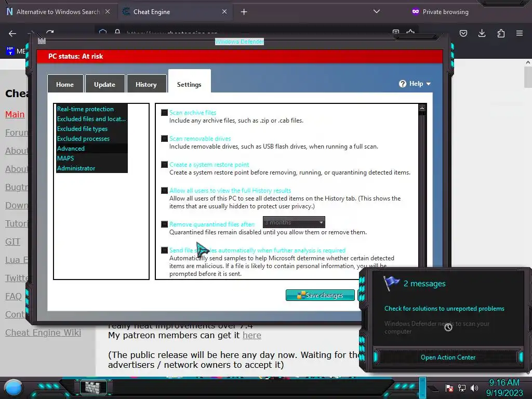Click the Windows Defender title bar castle icon
This screenshot has height=399, width=532.
click(x=42, y=41)
